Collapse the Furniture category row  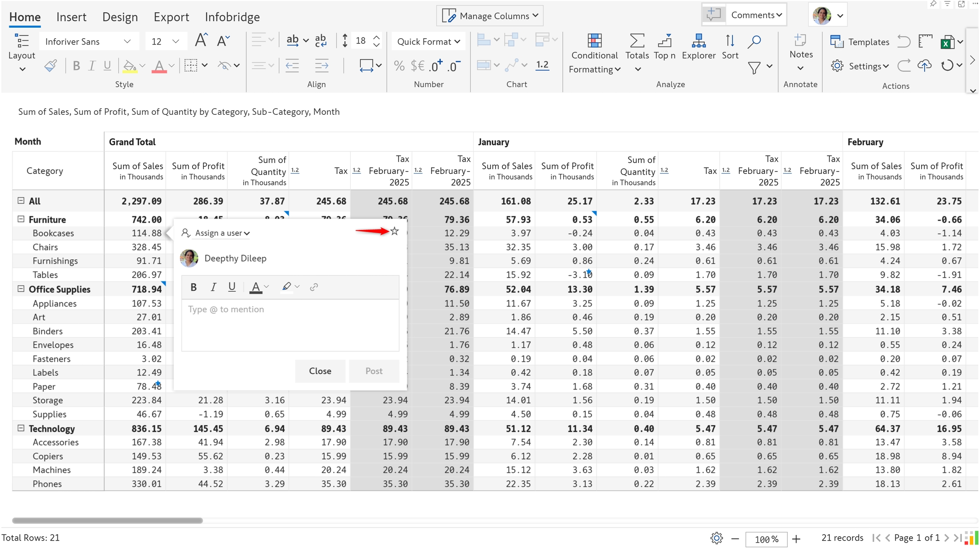pos(21,219)
